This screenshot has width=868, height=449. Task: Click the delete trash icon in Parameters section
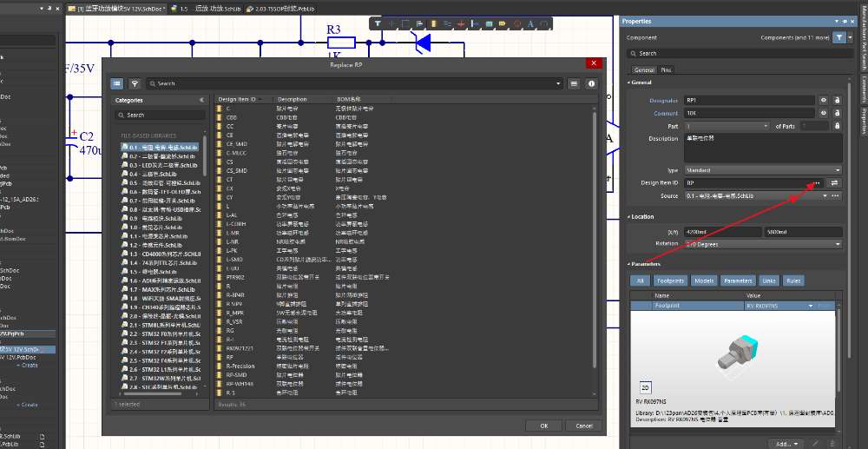832,444
